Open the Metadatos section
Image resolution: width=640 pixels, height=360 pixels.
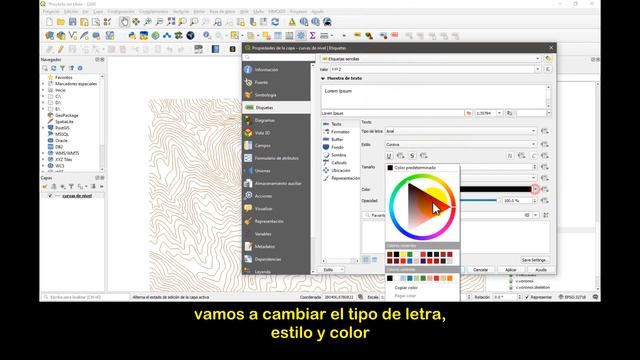coord(276,247)
